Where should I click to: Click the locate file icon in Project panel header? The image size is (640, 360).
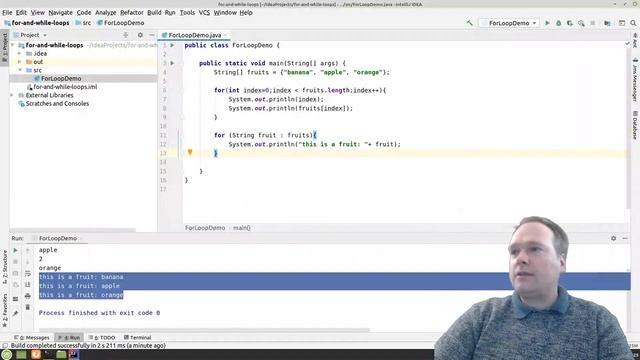click(126, 35)
